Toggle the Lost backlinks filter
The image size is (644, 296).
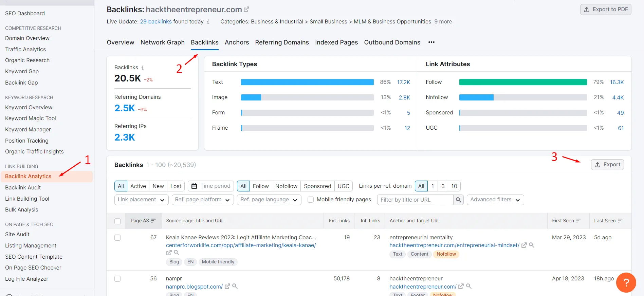pos(176,186)
